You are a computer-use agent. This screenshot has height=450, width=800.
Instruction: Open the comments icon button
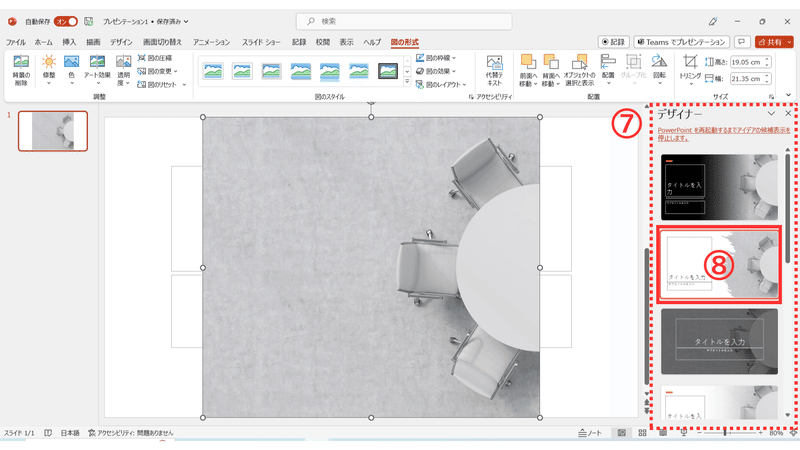pyautogui.click(x=741, y=42)
